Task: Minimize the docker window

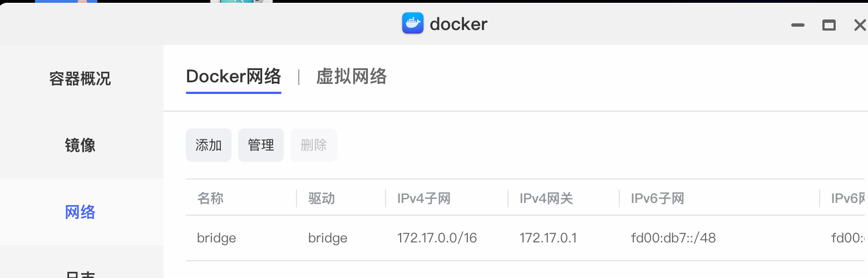Action: (798, 25)
